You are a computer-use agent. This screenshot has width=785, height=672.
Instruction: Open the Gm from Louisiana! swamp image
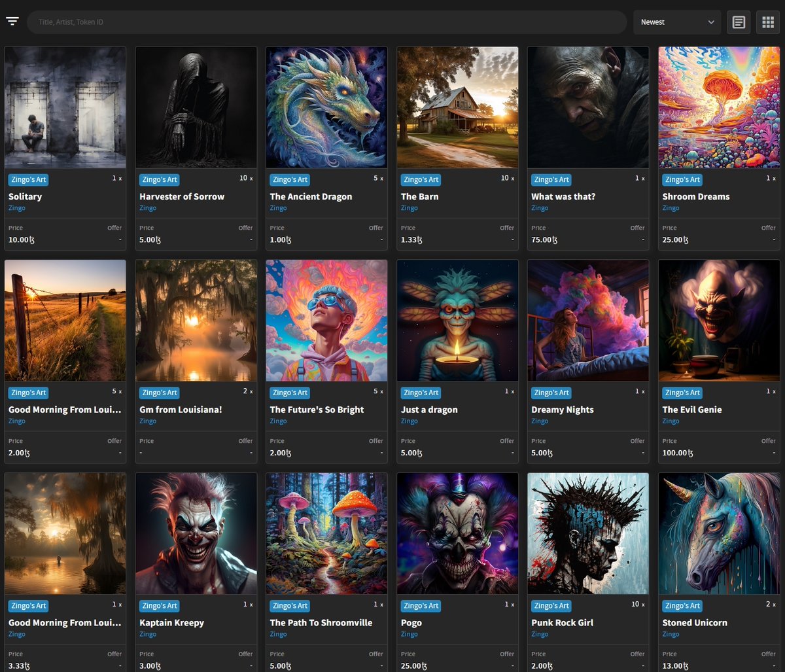[x=196, y=321]
